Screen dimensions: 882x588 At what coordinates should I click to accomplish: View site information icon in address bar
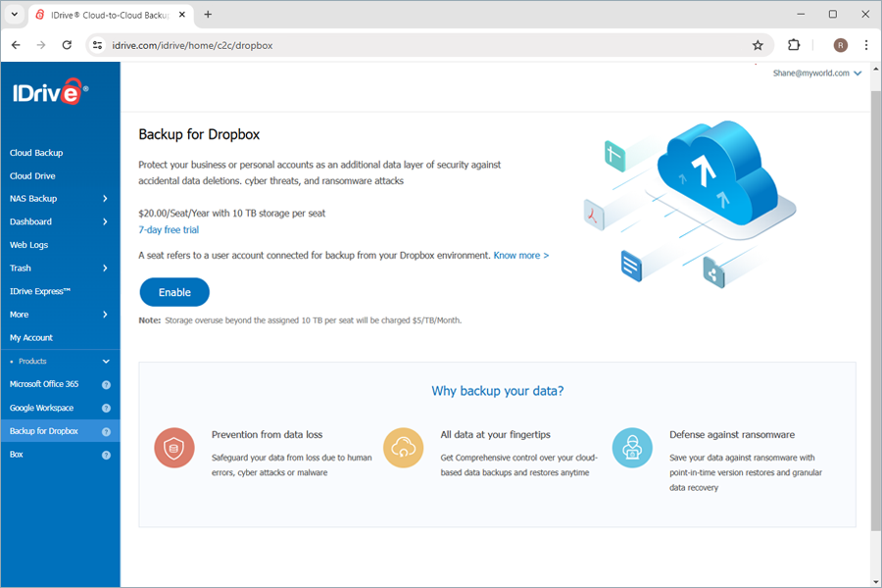(x=97, y=45)
